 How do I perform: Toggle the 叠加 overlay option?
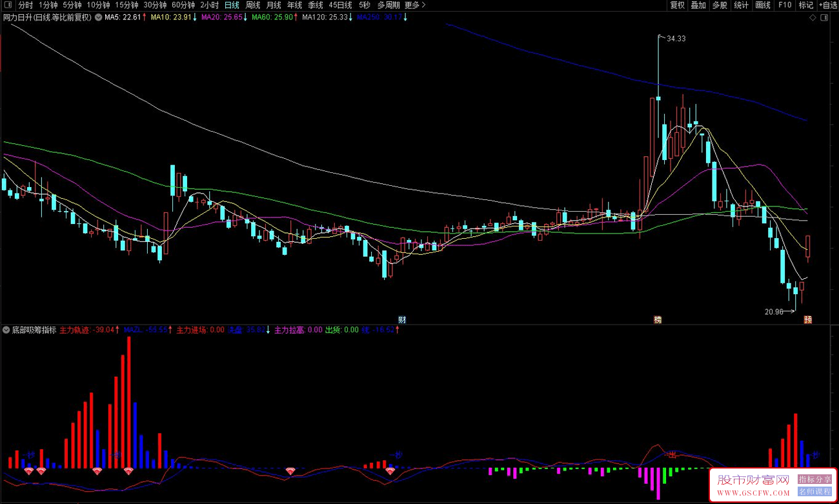pyautogui.click(x=698, y=5)
